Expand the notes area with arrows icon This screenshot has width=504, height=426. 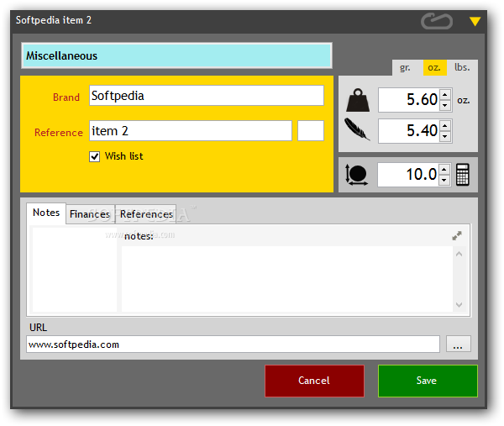tap(457, 236)
